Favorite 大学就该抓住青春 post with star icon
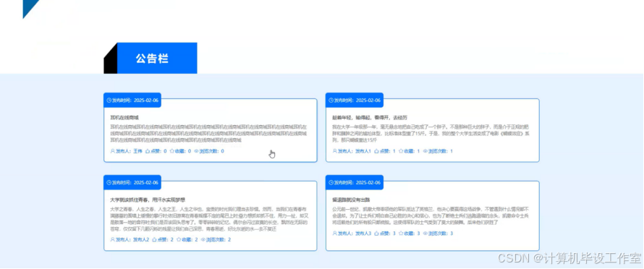The image size is (644, 269). point(179,239)
